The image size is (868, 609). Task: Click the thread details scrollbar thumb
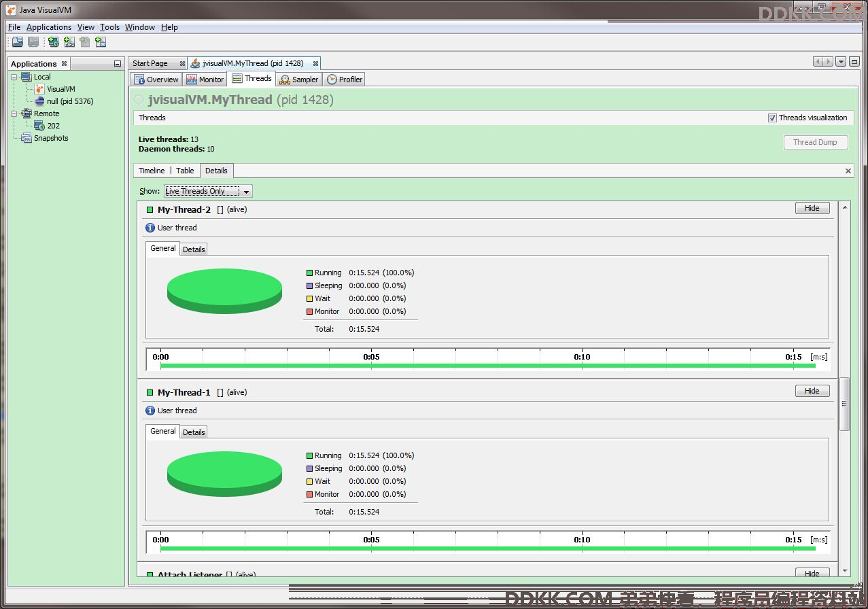(x=845, y=404)
